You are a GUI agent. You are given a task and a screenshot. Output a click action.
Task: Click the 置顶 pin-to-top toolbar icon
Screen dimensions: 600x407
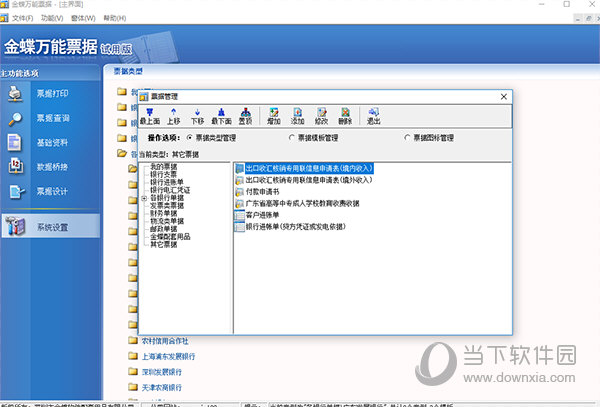coord(245,112)
